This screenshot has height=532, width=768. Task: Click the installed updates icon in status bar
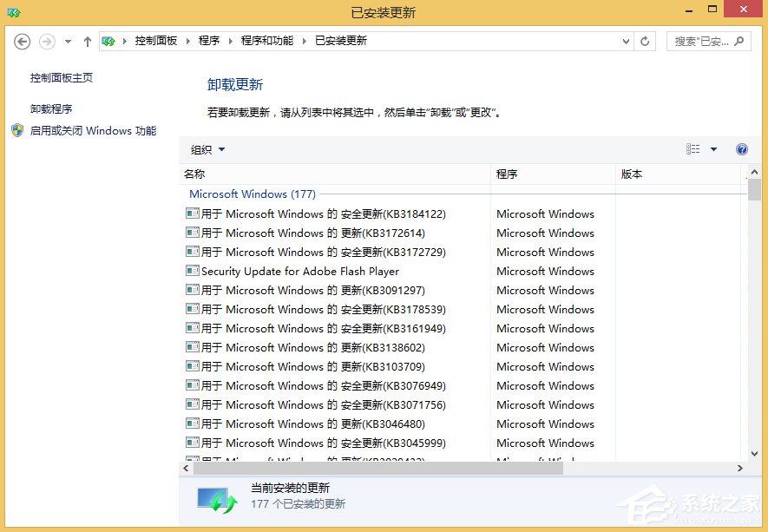[x=214, y=497]
